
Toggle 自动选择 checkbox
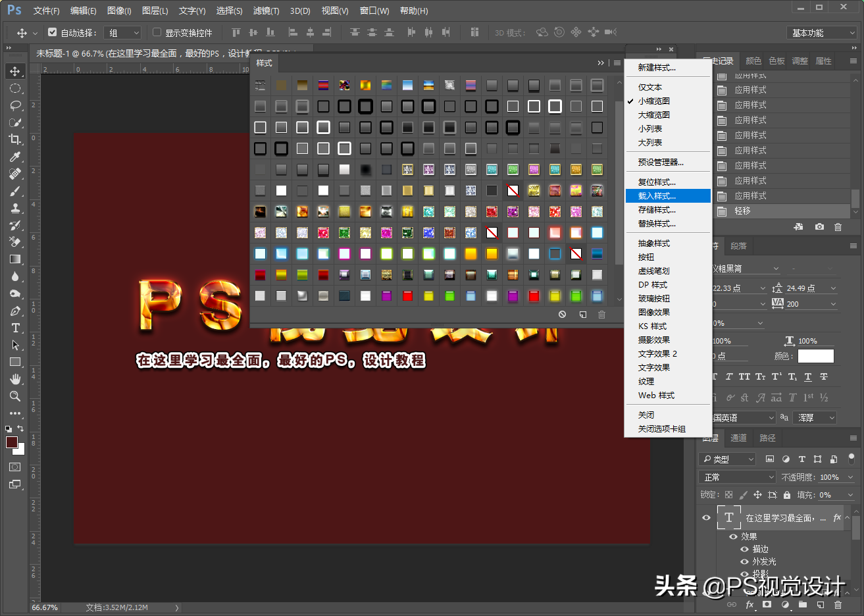point(52,32)
